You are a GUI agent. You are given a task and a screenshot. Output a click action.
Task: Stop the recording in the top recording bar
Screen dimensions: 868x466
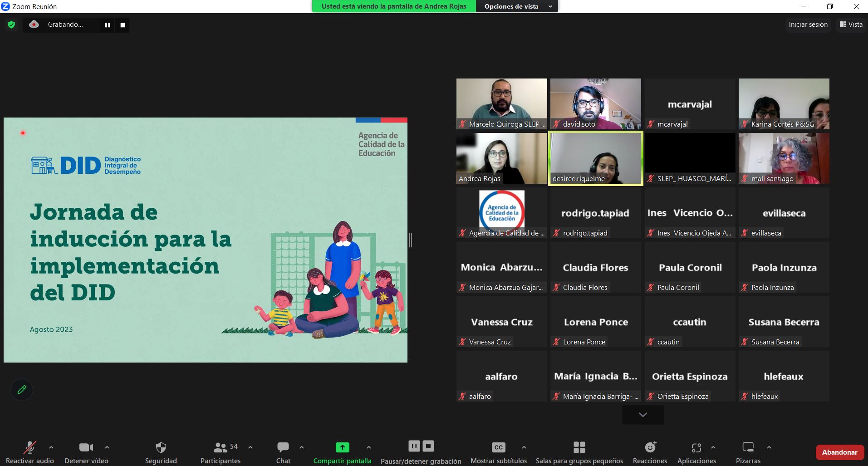point(123,25)
